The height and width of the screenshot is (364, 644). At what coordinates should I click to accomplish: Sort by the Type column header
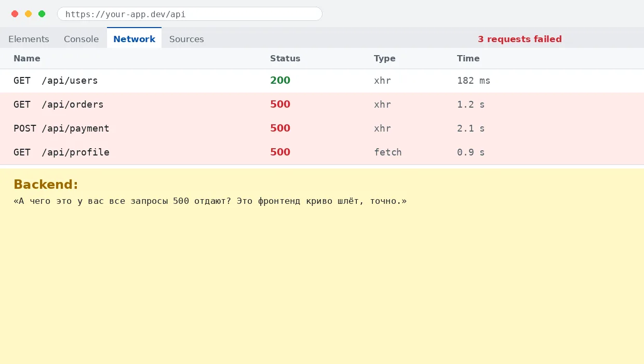(x=385, y=58)
